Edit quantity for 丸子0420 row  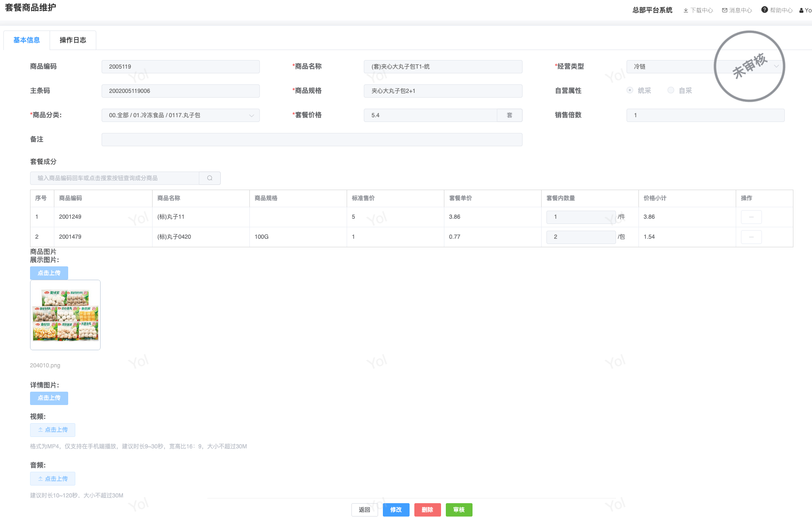pos(581,237)
